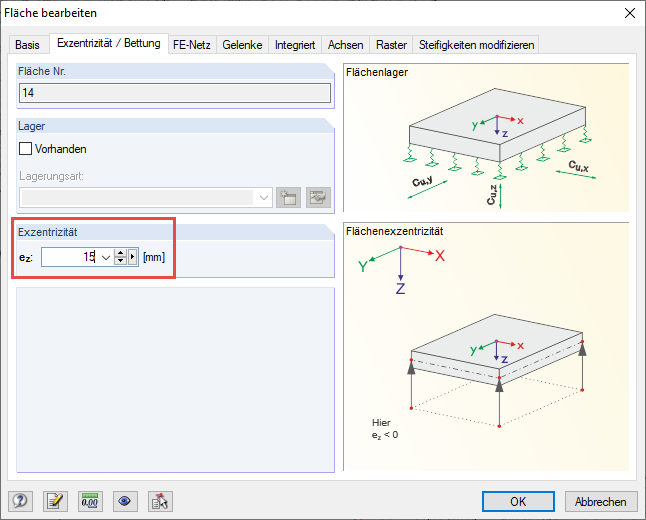Screen dimensions: 646x520
Task: Click the Flächenexzentrizität illustration
Action: point(486,347)
